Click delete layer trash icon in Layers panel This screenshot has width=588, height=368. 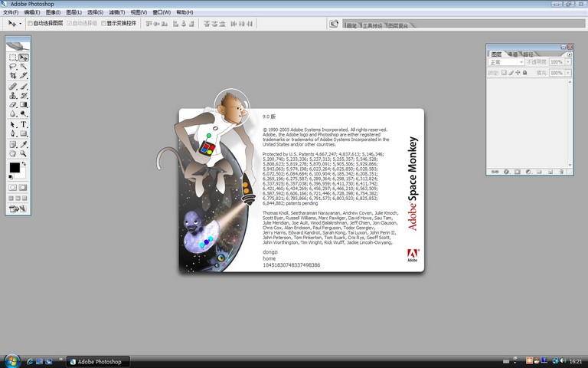pyautogui.click(x=561, y=172)
